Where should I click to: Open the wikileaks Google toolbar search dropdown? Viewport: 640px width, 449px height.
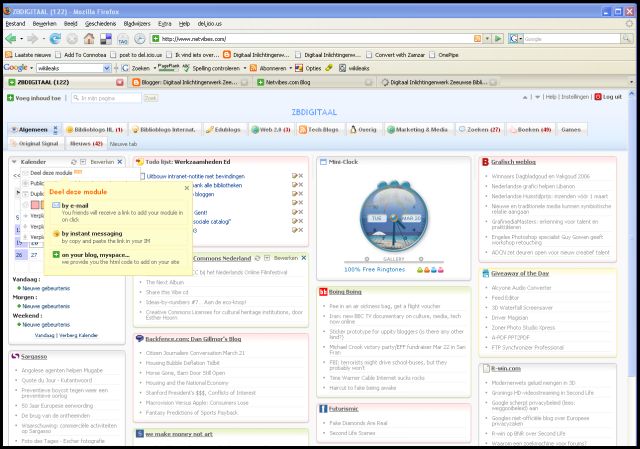[107, 68]
